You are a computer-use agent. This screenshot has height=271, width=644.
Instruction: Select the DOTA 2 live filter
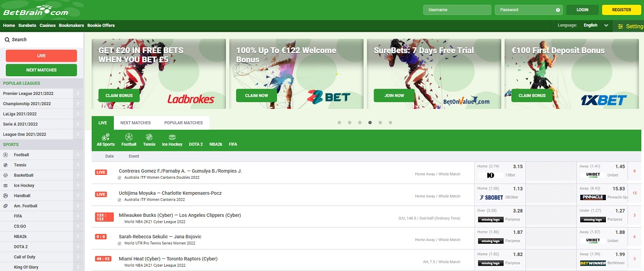click(195, 144)
